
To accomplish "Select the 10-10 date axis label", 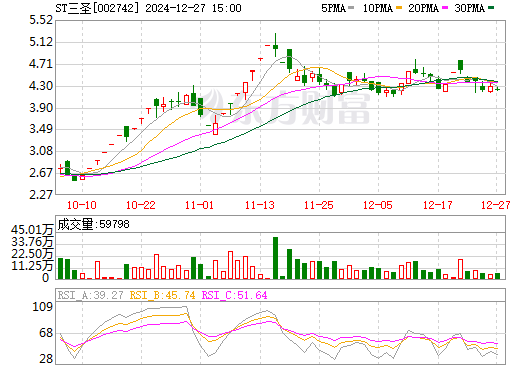I will click(82, 205).
